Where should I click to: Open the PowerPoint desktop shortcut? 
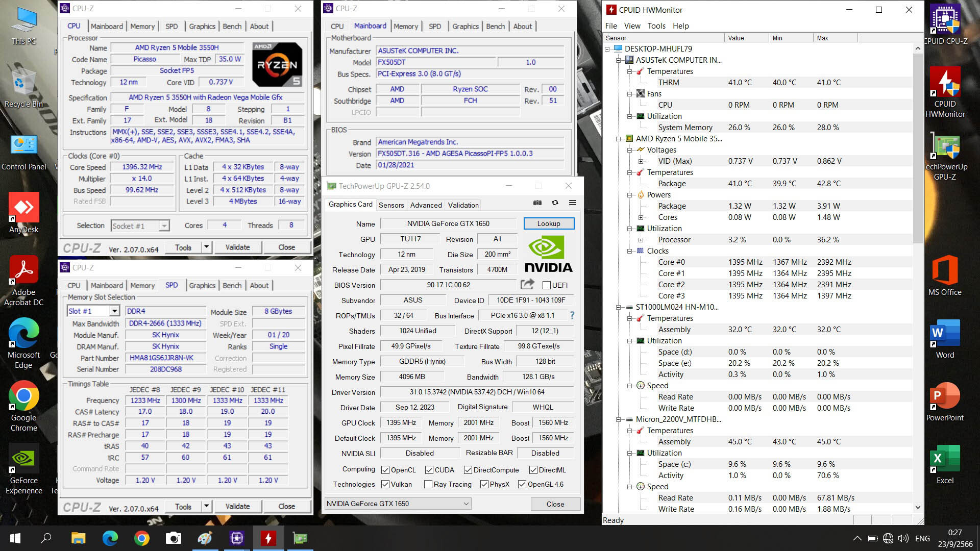(945, 402)
